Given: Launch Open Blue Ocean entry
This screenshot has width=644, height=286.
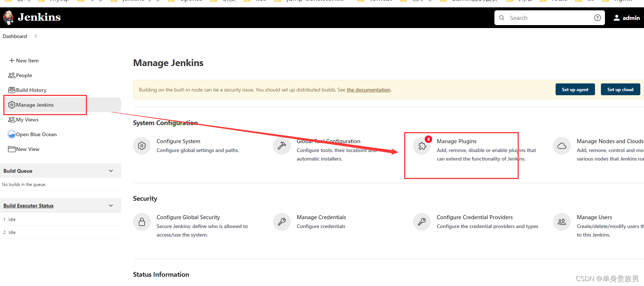Looking at the screenshot, I should (36, 134).
